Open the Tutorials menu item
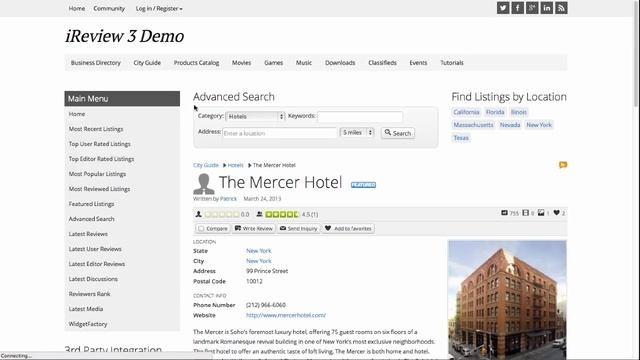This screenshot has height=360, width=640. point(452,62)
